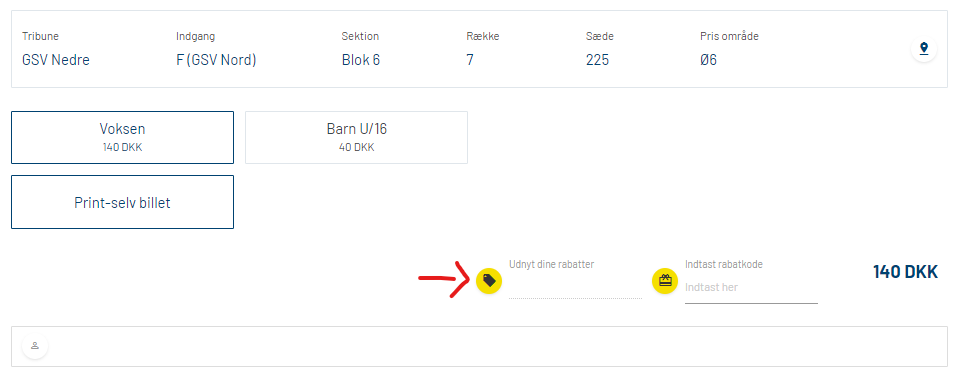Click the row number 7 under Række
The width and height of the screenshot is (959, 376).
click(470, 61)
